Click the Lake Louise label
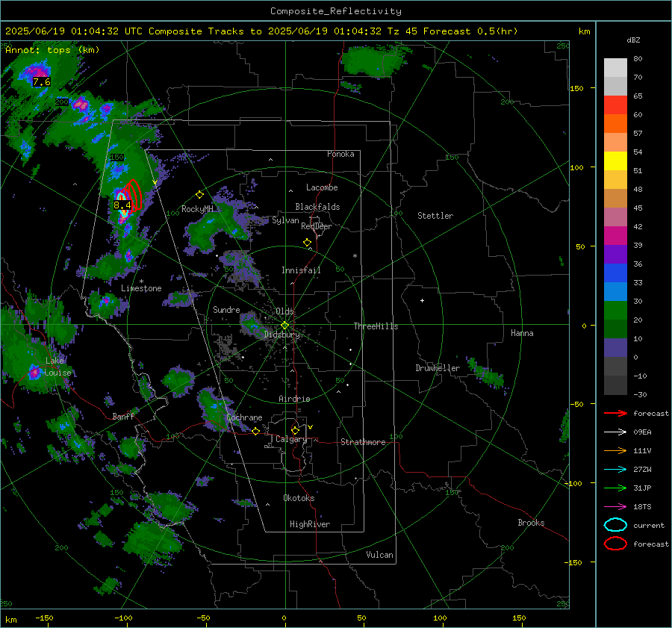672x628 pixels. [57, 367]
